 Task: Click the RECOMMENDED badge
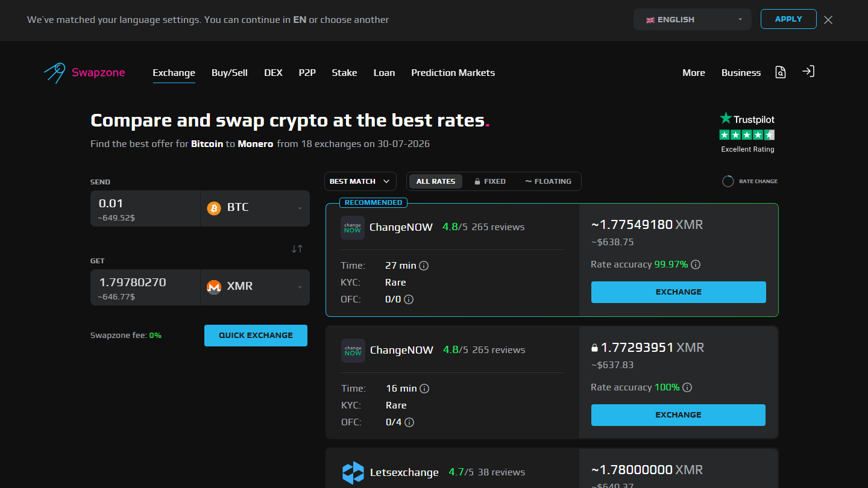pyautogui.click(x=373, y=202)
